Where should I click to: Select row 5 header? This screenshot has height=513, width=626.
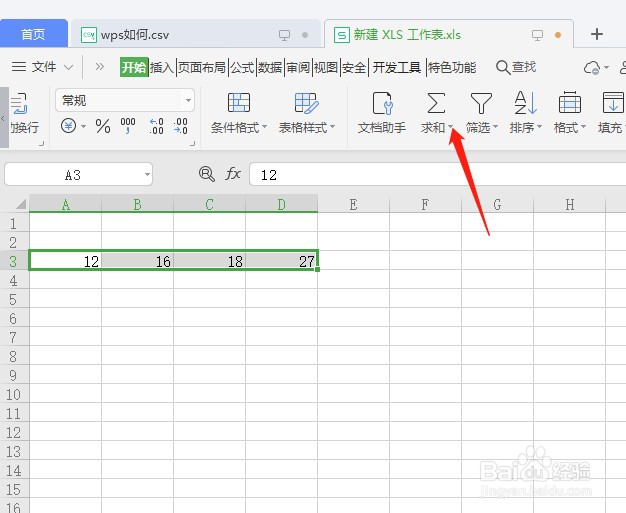[x=14, y=299]
